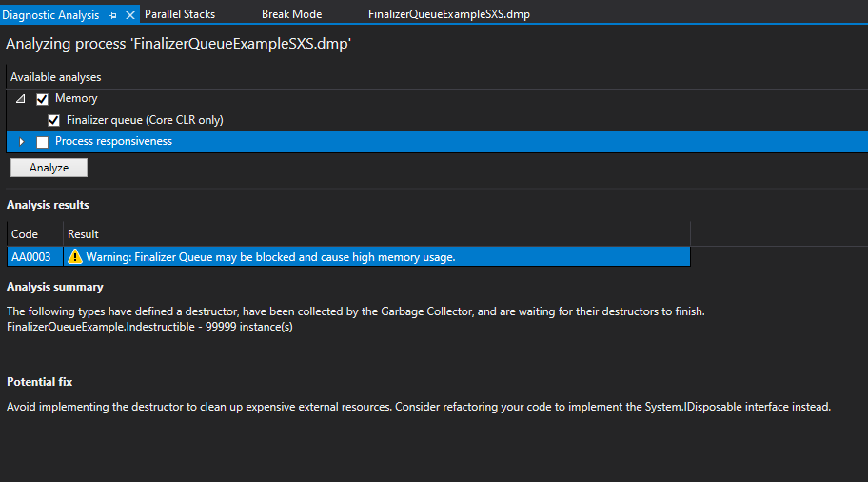
Task: Uncheck Finalizer queue (Core CLR only)
Action: click(x=53, y=120)
